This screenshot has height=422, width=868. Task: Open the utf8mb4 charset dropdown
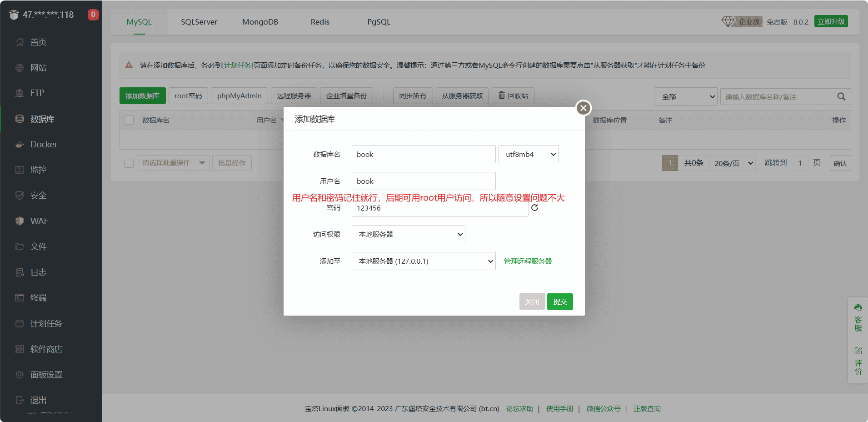(528, 154)
